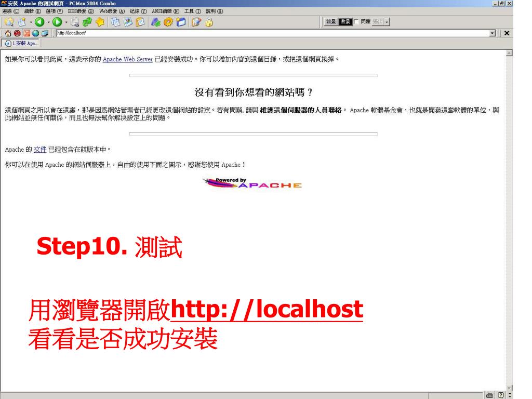The width and height of the screenshot is (532, 399).
Task: Click the overlapping blue windows icon
Action: pyautogui.click(x=45, y=33)
